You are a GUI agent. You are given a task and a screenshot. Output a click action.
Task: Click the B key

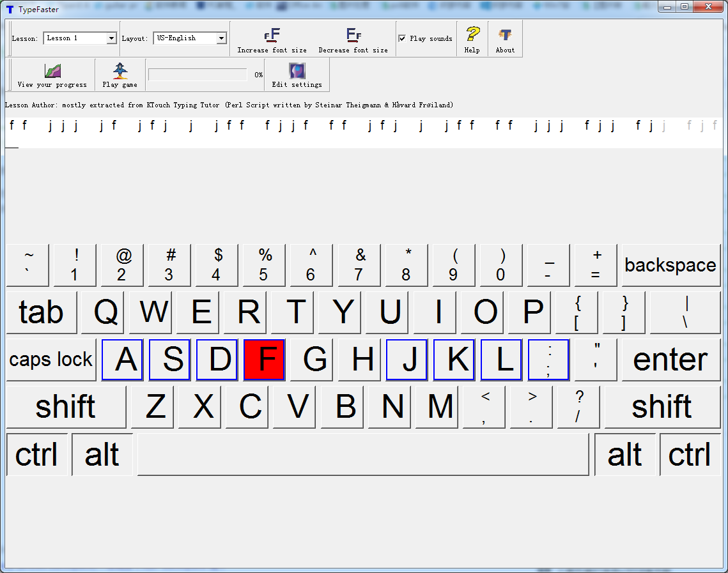click(342, 407)
